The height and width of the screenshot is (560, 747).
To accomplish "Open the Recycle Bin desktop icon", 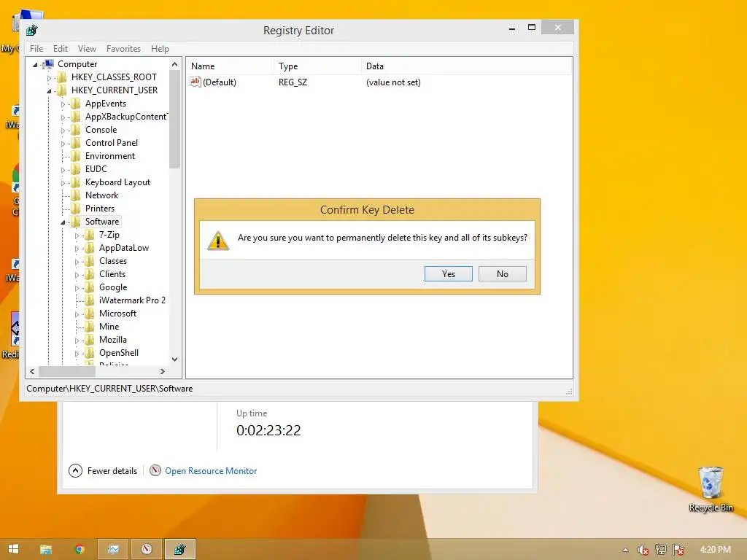I will pos(711,489).
